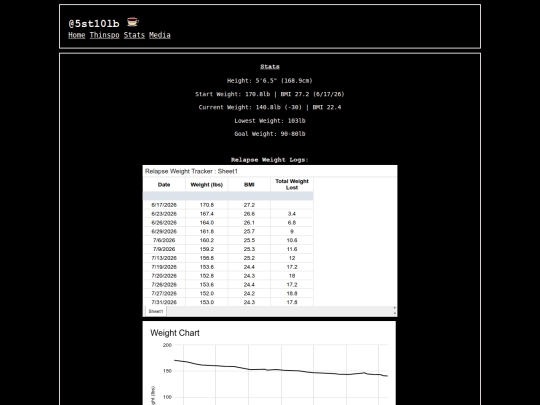Select the 7/6/2026 date cell

164,240
